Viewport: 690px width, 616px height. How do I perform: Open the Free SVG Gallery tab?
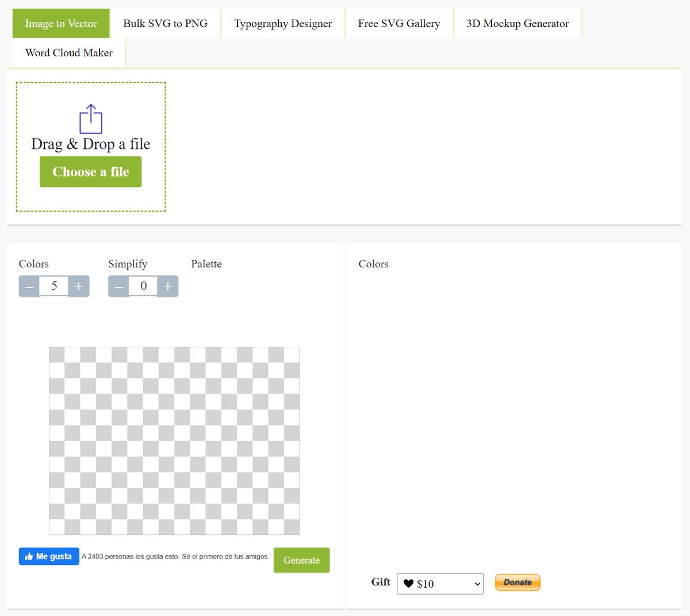(x=399, y=23)
